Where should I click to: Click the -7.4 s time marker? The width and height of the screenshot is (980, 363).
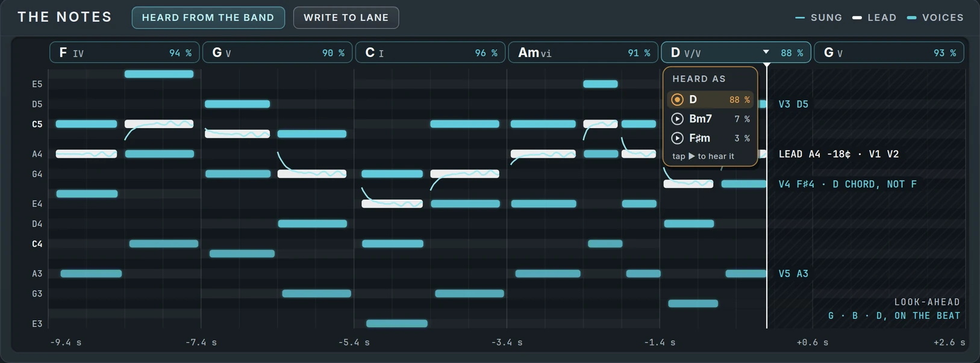pos(201,342)
